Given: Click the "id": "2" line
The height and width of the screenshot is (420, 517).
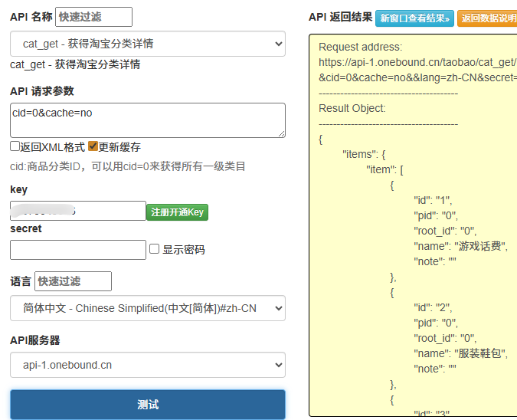Looking at the screenshot, I should point(433,307).
